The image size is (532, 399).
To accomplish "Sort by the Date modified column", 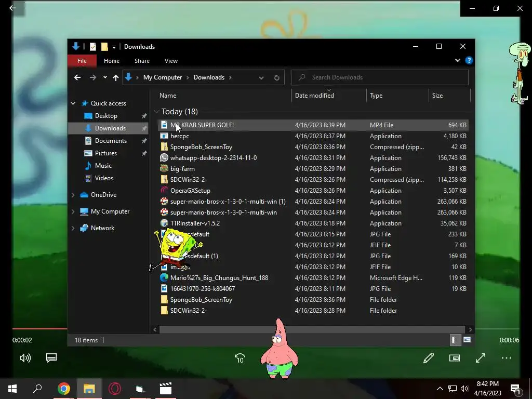I will (314, 96).
